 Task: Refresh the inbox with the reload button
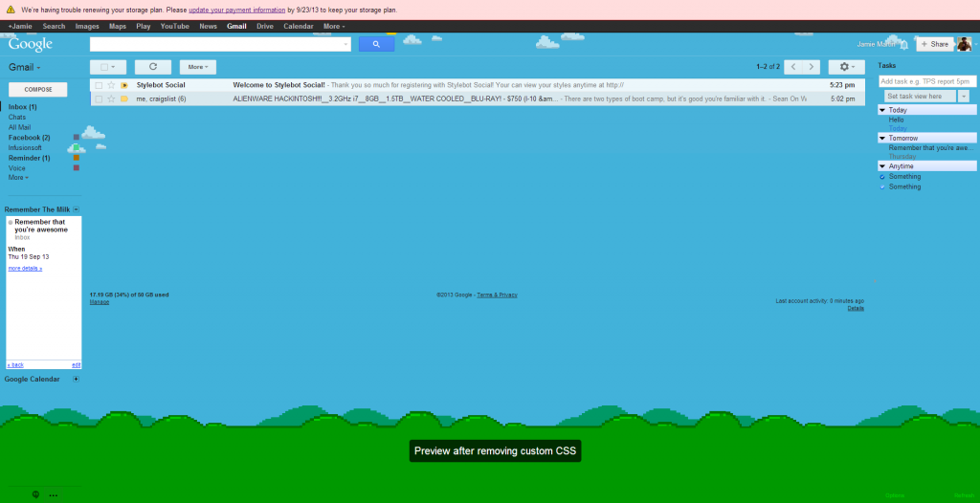[153, 67]
